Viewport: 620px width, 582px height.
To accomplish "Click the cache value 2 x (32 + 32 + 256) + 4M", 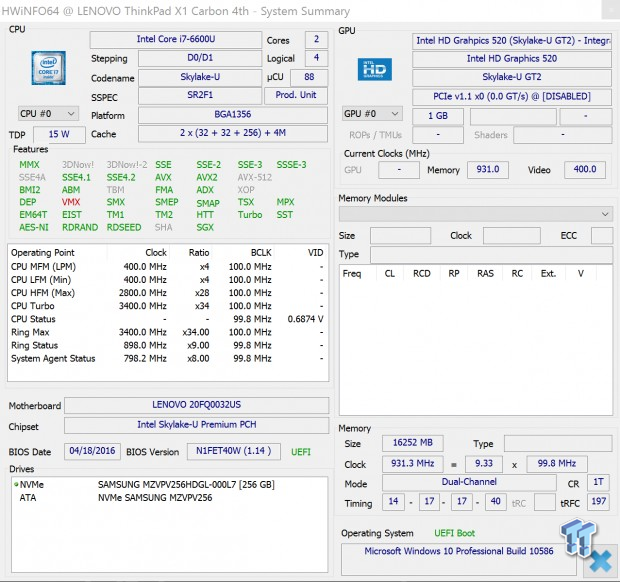I will 232,133.
